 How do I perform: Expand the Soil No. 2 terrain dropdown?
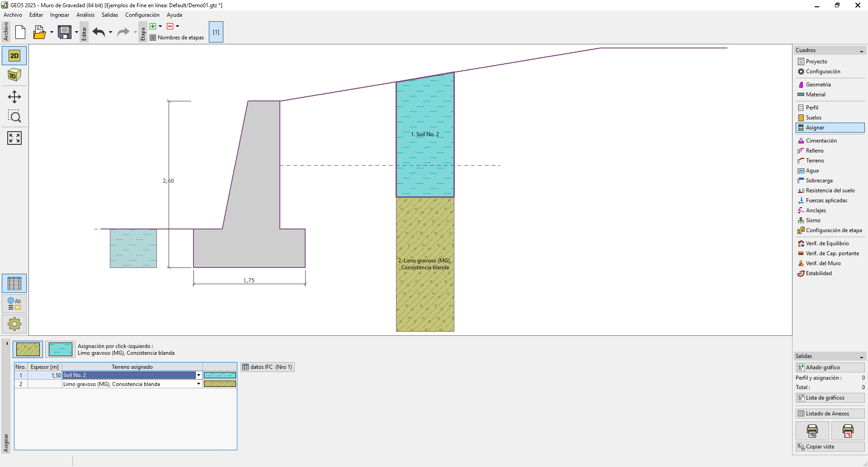click(x=198, y=375)
